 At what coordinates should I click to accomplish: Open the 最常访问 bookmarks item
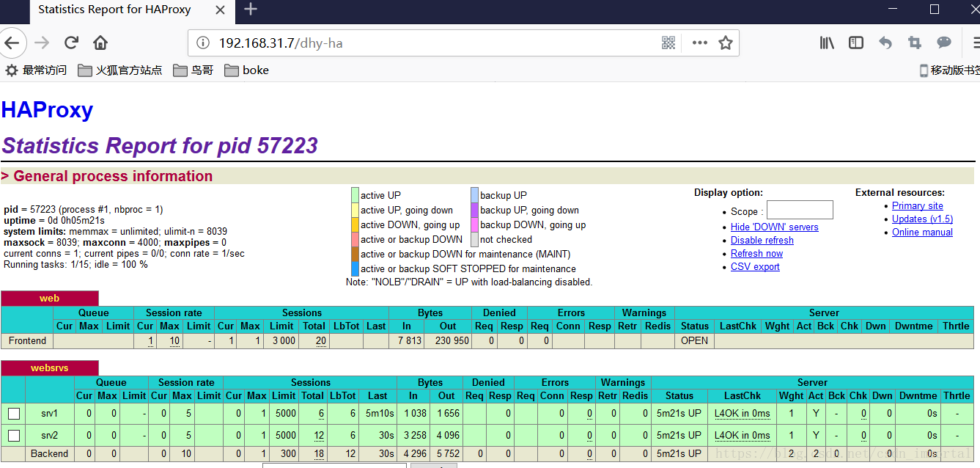tap(36, 70)
